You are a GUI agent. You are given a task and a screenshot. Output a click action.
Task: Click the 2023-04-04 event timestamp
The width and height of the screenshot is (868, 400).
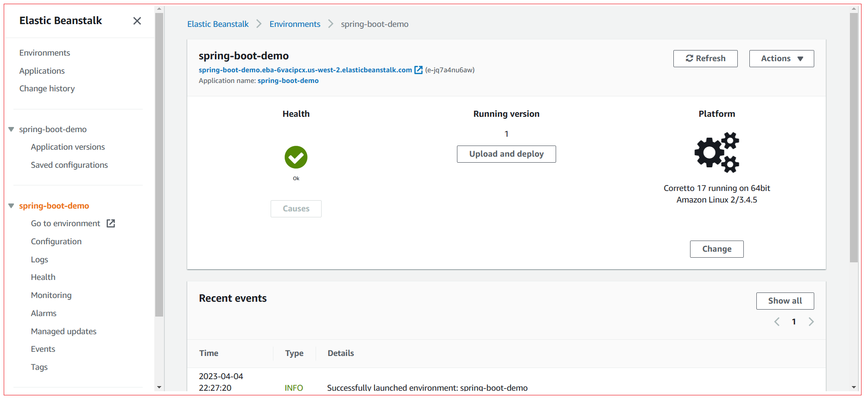tap(221, 382)
